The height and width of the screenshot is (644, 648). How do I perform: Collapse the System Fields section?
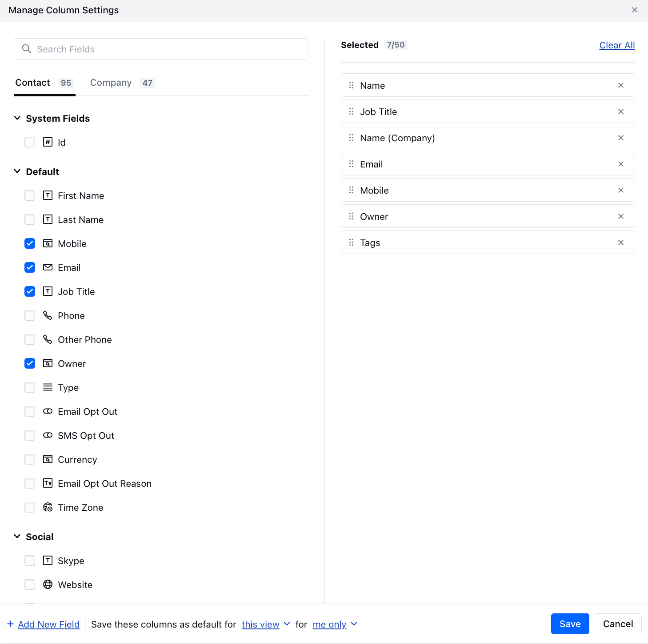[17, 118]
